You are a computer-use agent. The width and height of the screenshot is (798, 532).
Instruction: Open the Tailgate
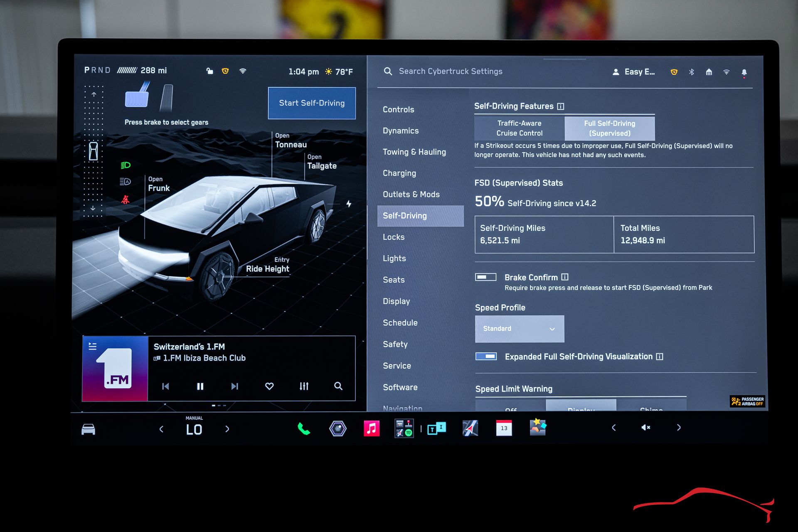[322, 162]
